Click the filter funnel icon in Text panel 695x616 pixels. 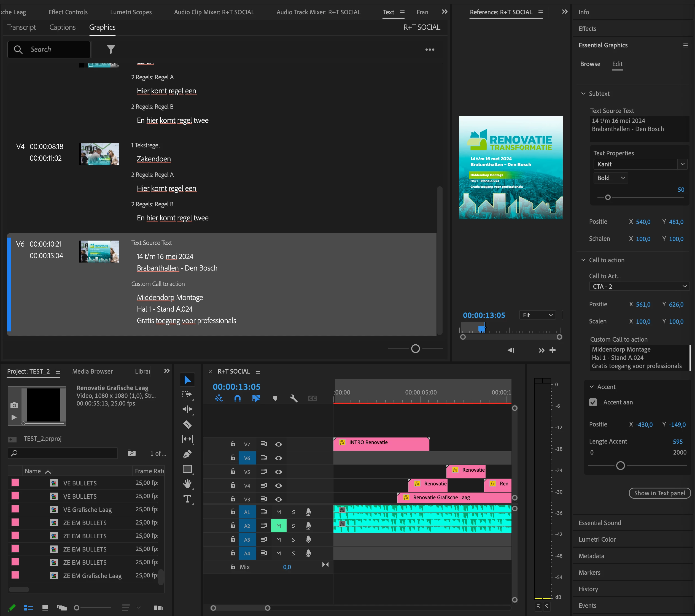(x=111, y=50)
